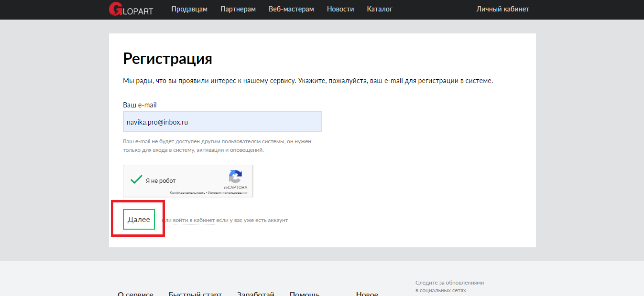Select Новости in the top navigation
Viewport: 644px width, 296px height.
340,9
